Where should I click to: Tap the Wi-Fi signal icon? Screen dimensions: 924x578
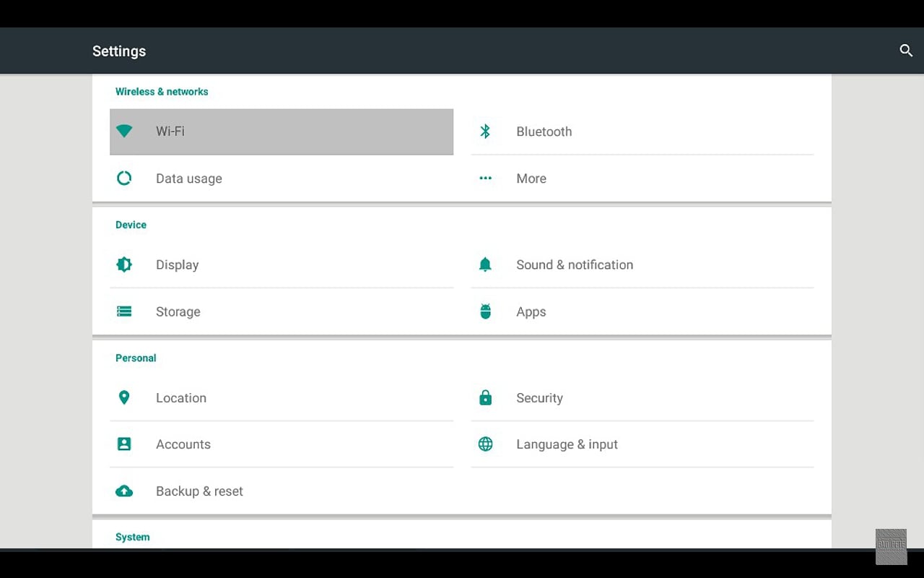pyautogui.click(x=124, y=131)
